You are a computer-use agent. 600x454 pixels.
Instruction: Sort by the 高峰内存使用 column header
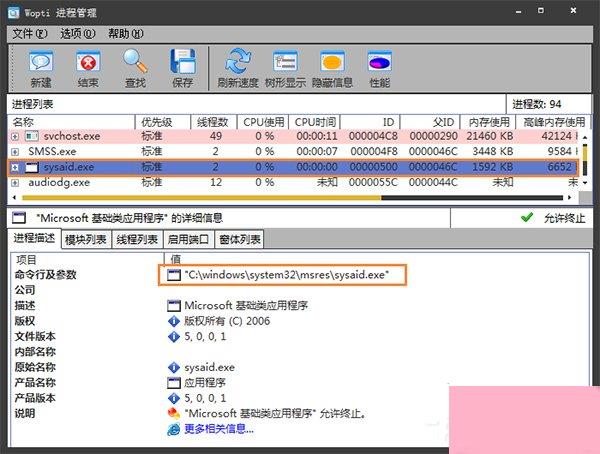553,122
